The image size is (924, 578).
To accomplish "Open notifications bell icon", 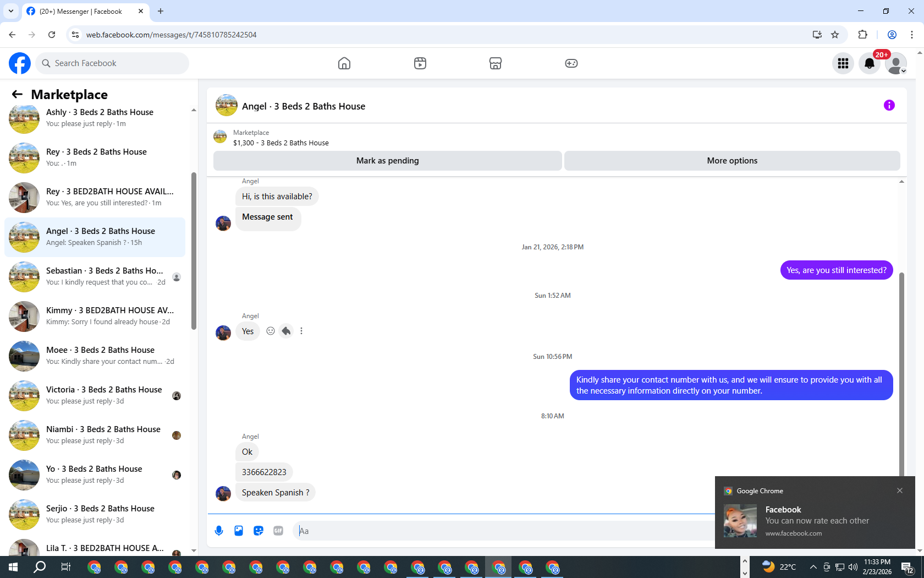I will pyautogui.click(x=870, y=63).
